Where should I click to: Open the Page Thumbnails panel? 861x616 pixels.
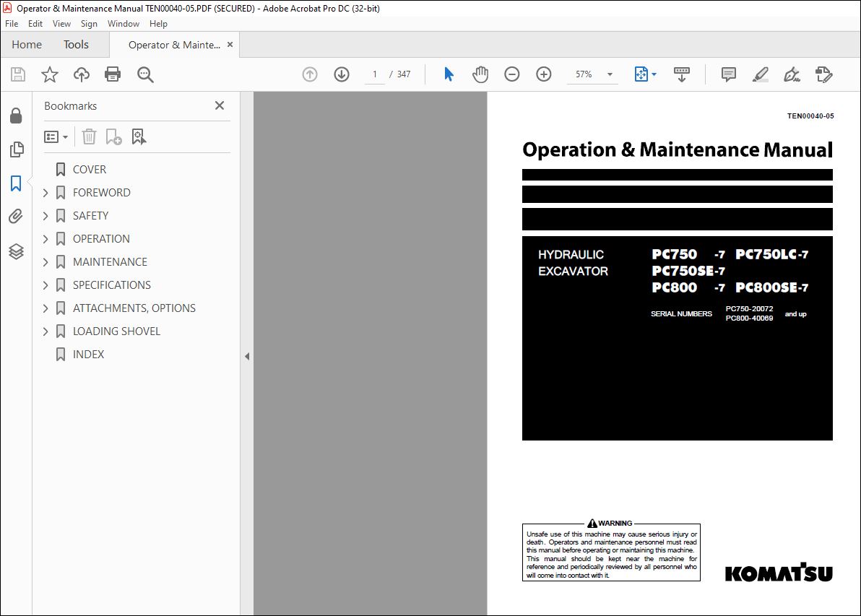coord(17,149)
